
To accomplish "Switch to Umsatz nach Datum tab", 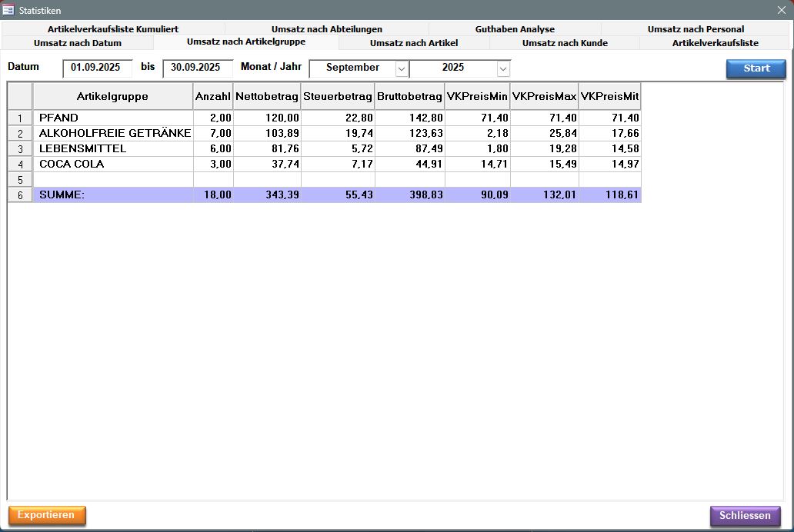I will click(x=77, y=43).
